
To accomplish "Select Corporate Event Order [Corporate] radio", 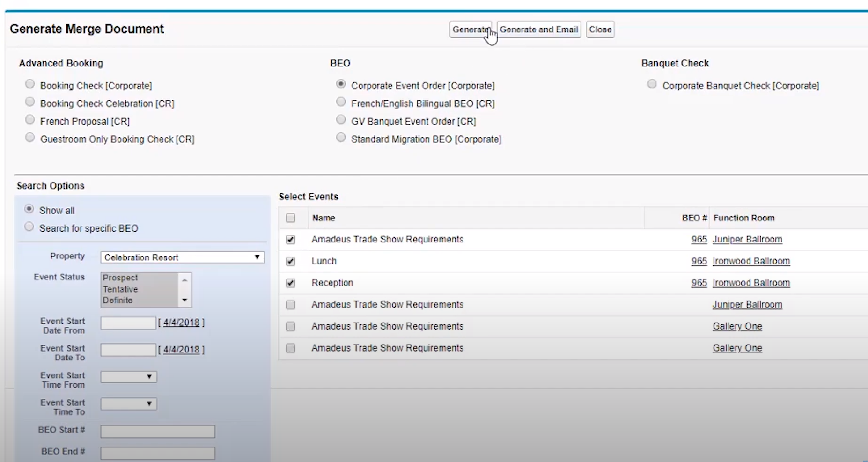I will (341, 84).
